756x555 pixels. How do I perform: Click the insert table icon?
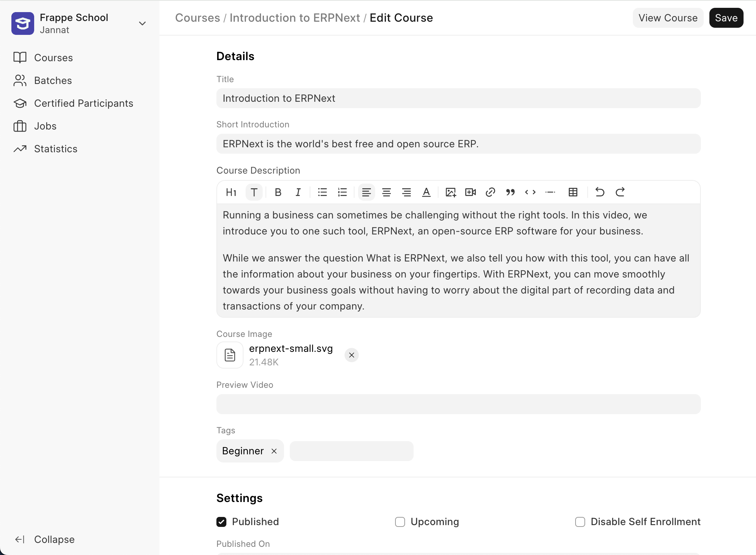pyautogui.click(x=573, y=192)
